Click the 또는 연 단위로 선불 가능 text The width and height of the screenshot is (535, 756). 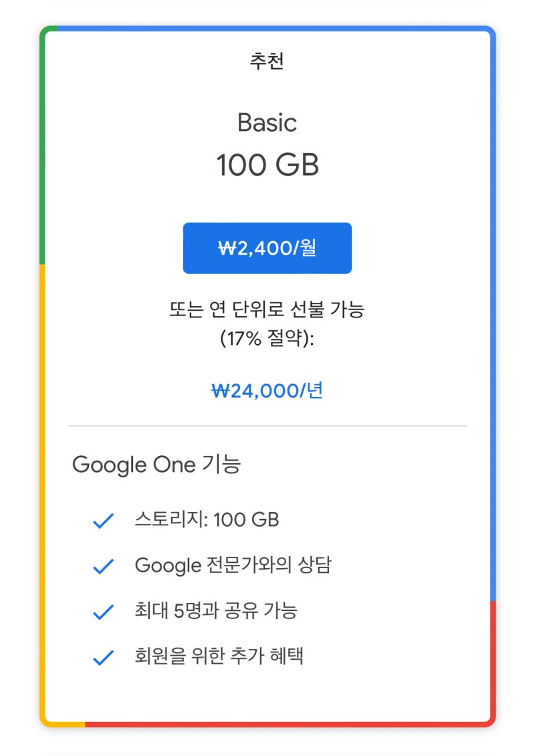[x=267, y=309]
